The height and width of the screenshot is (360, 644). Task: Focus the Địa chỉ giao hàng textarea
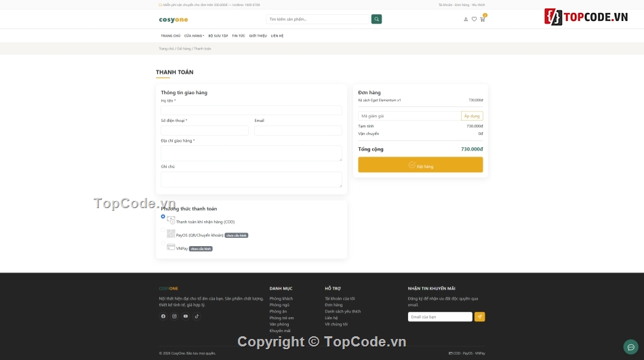pyautogui.click(x=251, y=153)
